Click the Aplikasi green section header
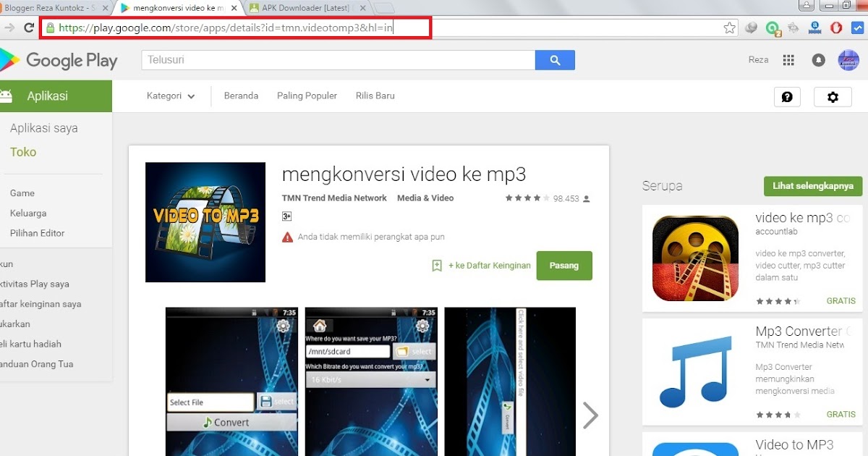Screen dimensions: 868x456 click(56, 96)
